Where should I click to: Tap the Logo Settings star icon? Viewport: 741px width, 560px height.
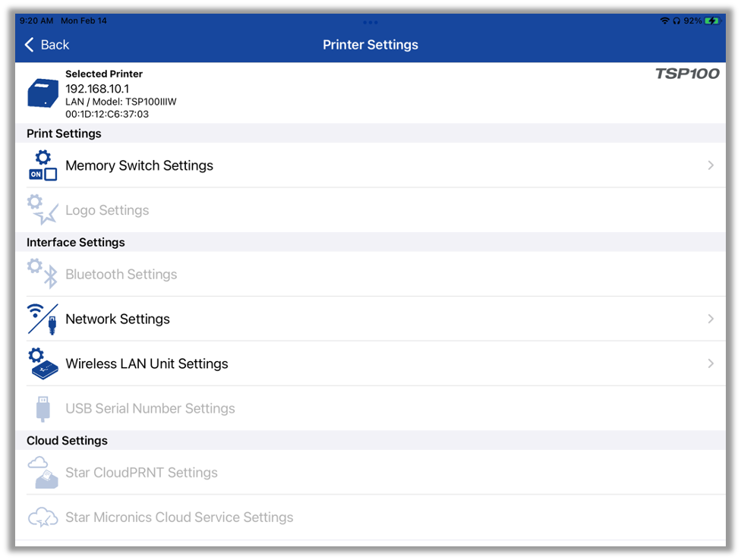tap(43, 210)
